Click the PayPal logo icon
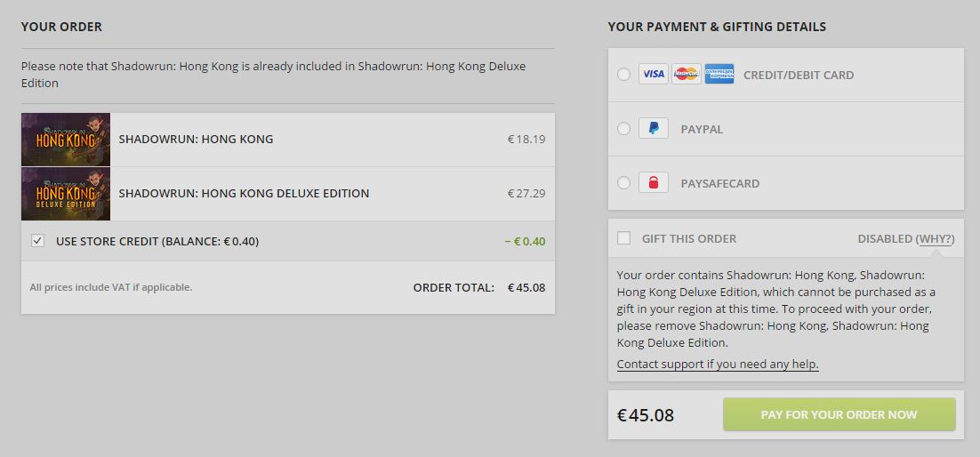 [x=653, y=129]
